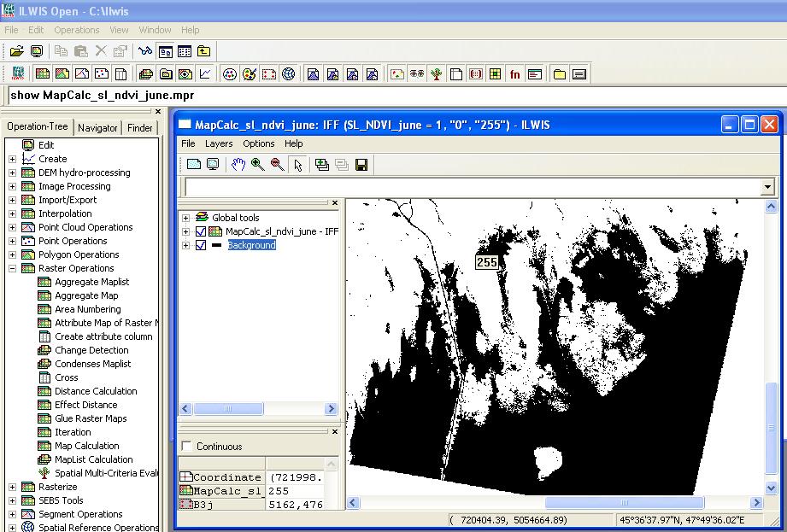
Task: Click the Entire Map icon in map toolbar
Action: [194, 165]
